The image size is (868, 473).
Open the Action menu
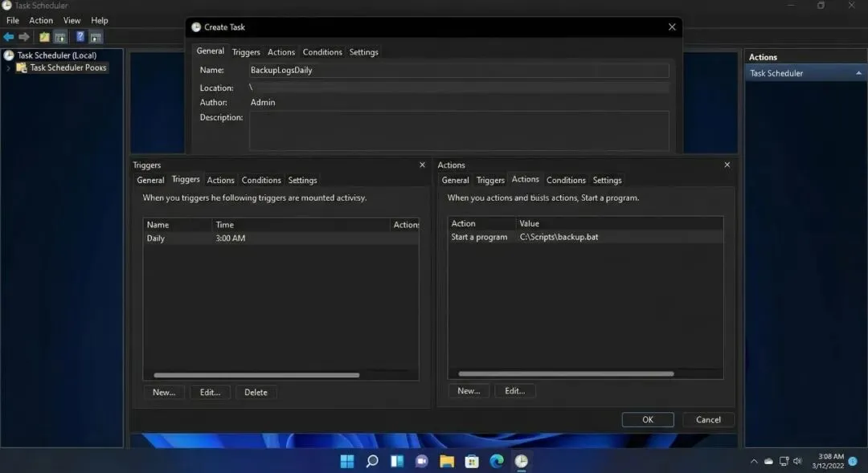pyautogui.click(x=41, y=20)
